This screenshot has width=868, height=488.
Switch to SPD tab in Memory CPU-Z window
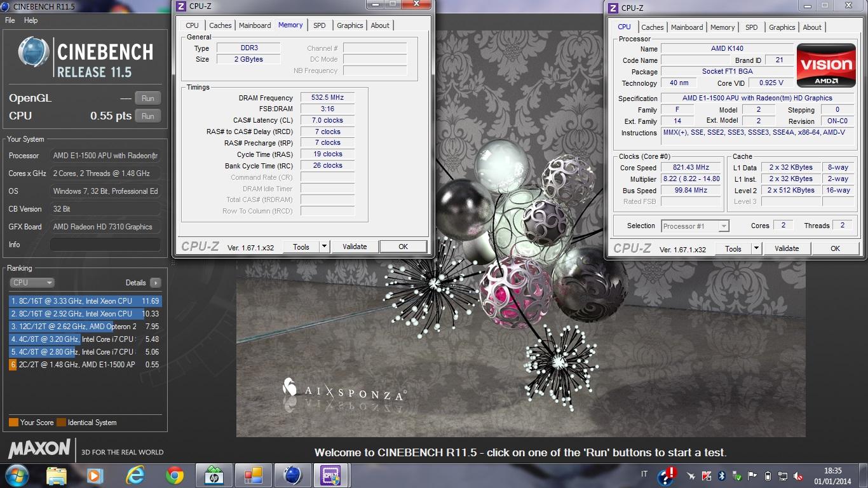(320, 25)
